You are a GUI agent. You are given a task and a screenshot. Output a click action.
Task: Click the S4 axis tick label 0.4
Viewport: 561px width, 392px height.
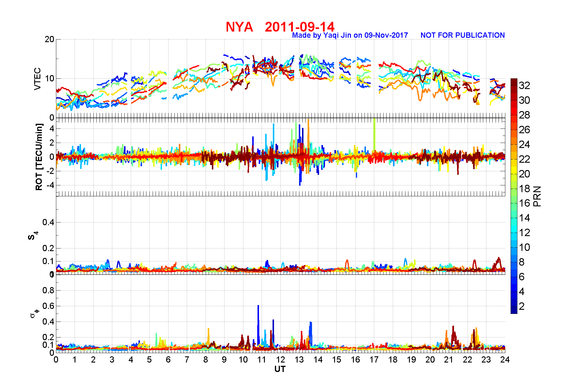48,222
